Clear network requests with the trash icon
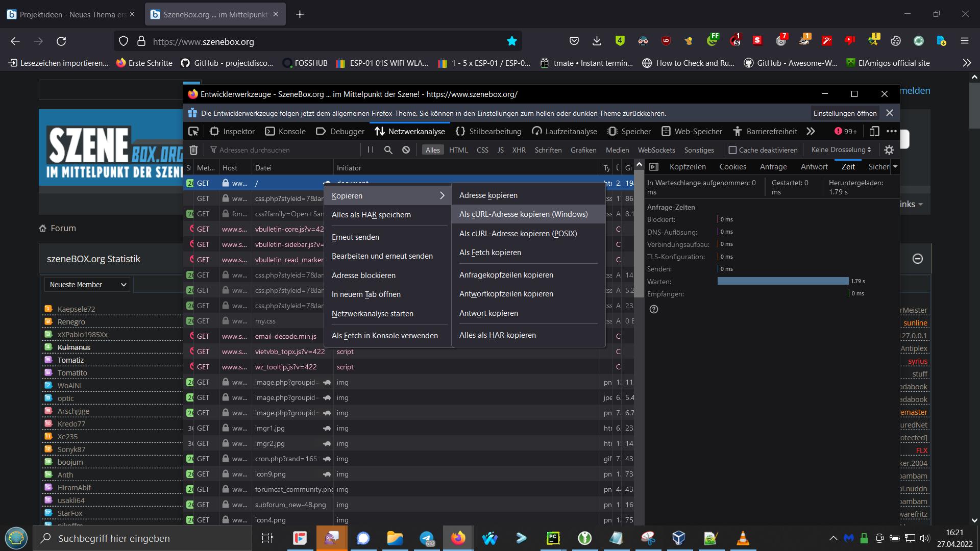The width and height of the screenshot is (980, 551). [x=194, y=149]
